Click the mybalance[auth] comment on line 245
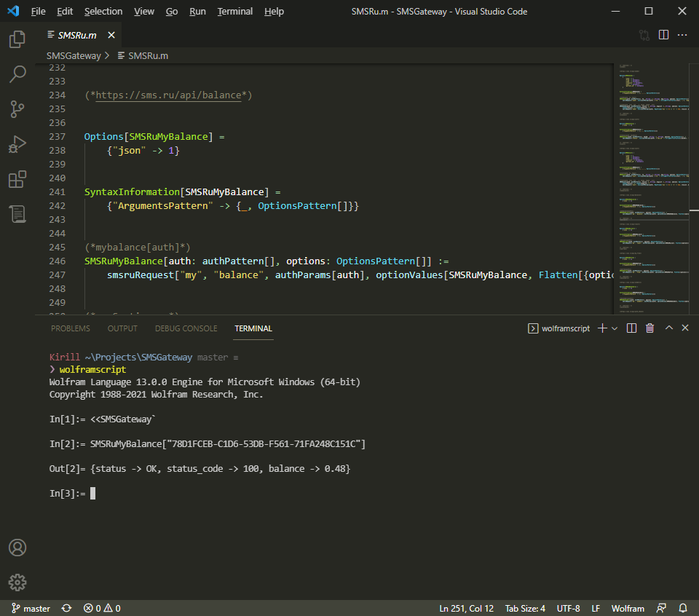 click(138, 248)
